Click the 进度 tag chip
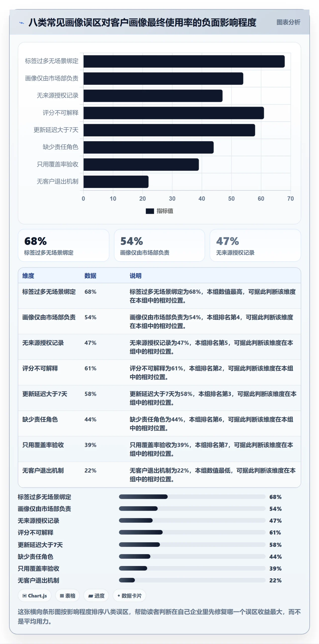 [x=96, y=596]
